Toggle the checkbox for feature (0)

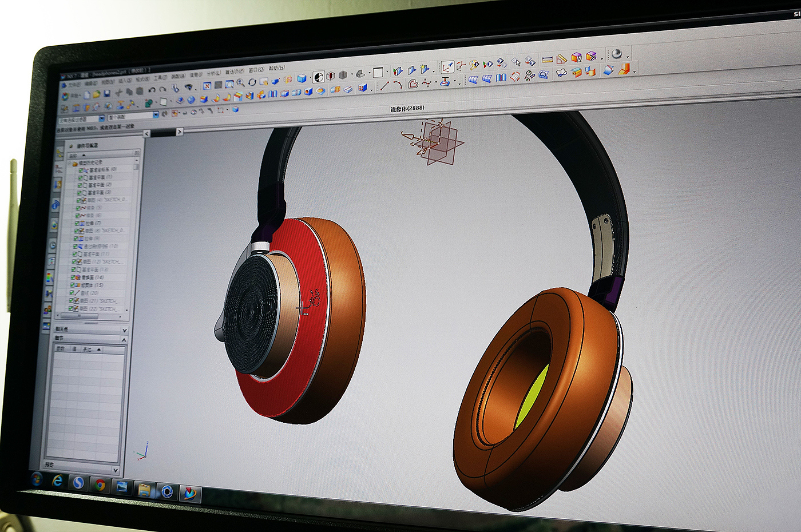[80, 170]
